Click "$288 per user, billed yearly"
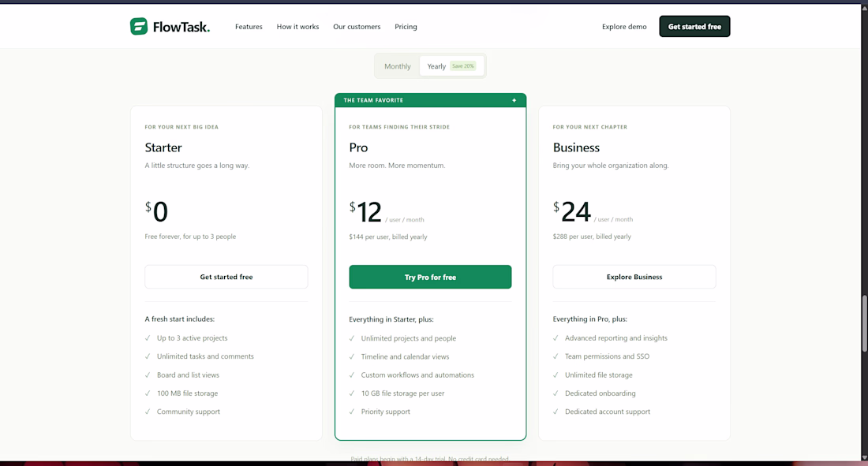This screenshot has height=466, width=868. click(592, 237)
